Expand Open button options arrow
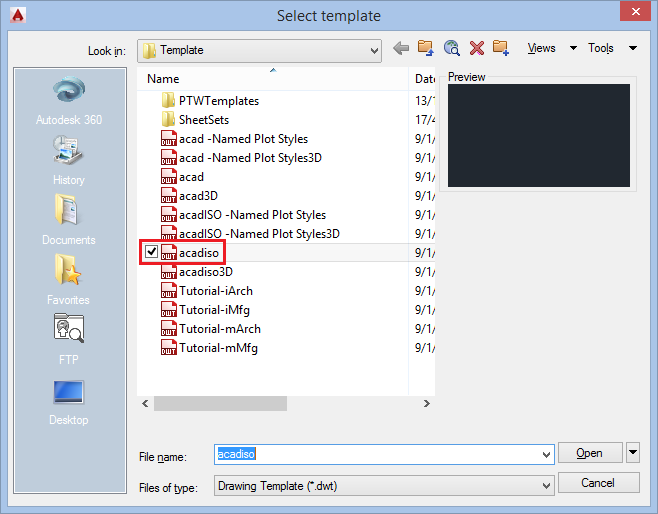Image resolution: width=658 pixels, height=514 pixels. tap(633, 452)
